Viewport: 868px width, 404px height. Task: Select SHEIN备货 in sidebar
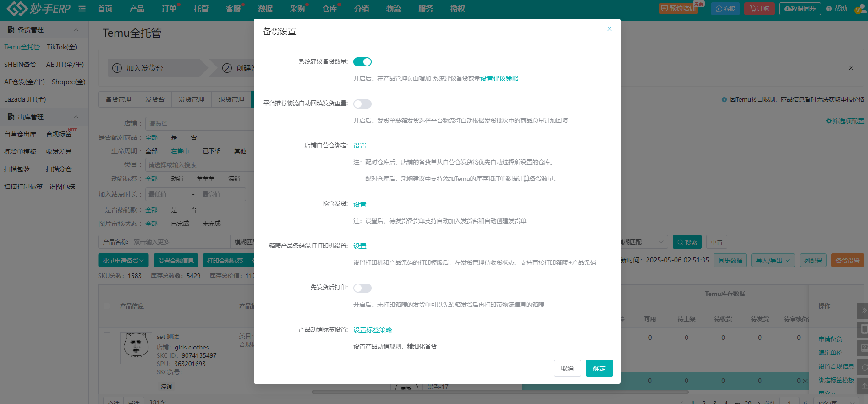pos(20,65)
